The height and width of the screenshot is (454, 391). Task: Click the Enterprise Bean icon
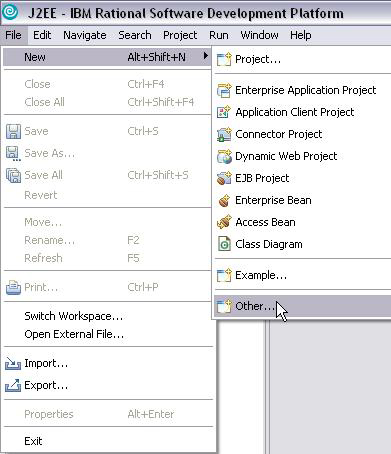coord(224,200)
